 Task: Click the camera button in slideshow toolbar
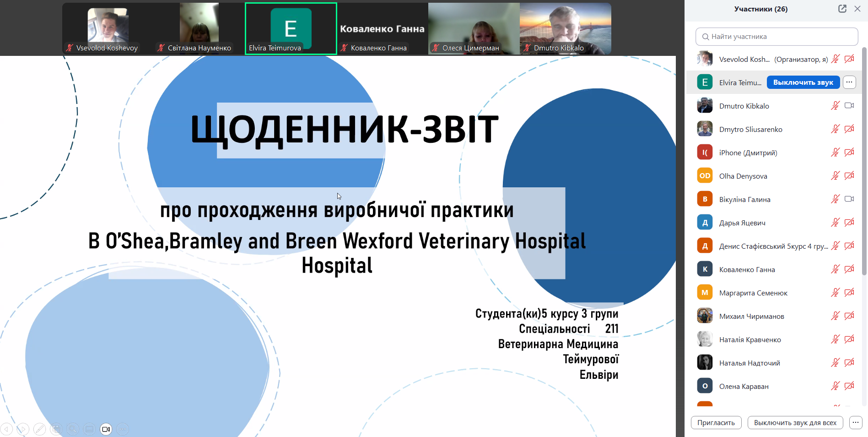[x=106, y=429]
